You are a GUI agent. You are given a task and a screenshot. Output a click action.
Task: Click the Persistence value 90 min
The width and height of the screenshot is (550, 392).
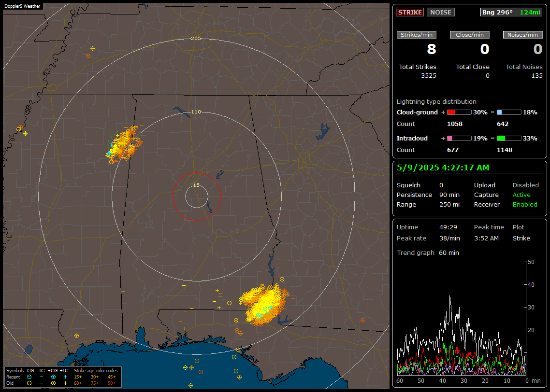coord(449,195)
